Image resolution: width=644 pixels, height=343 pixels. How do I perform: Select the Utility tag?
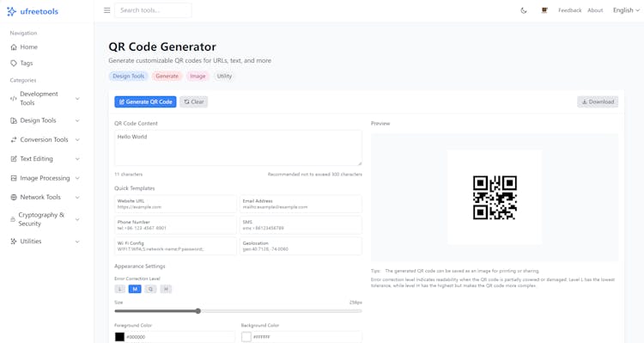point(224,77)
